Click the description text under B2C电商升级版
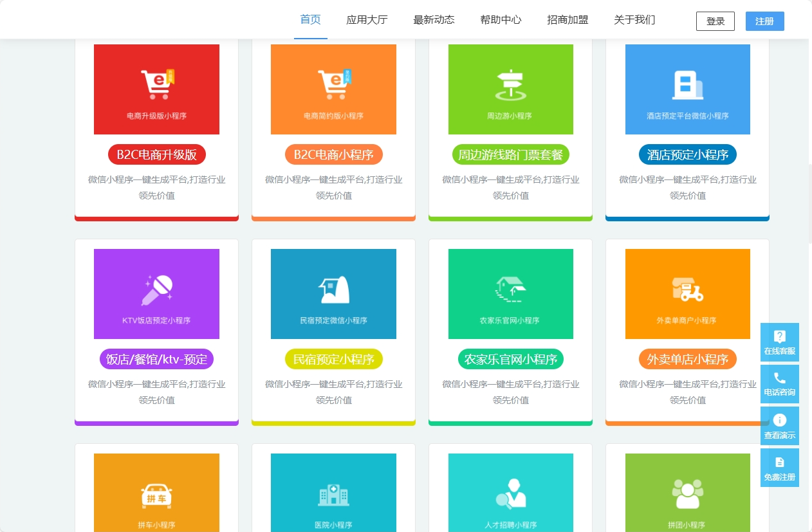 (157, 187)
